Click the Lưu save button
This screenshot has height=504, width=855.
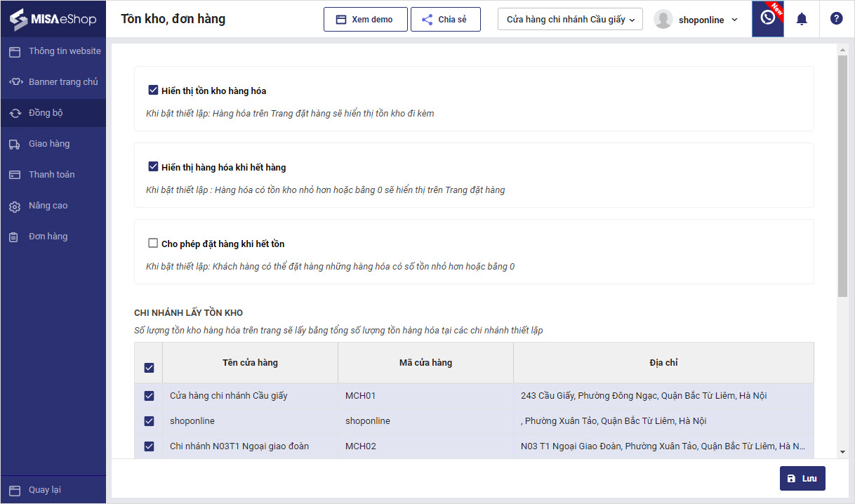tap(802, 478)
